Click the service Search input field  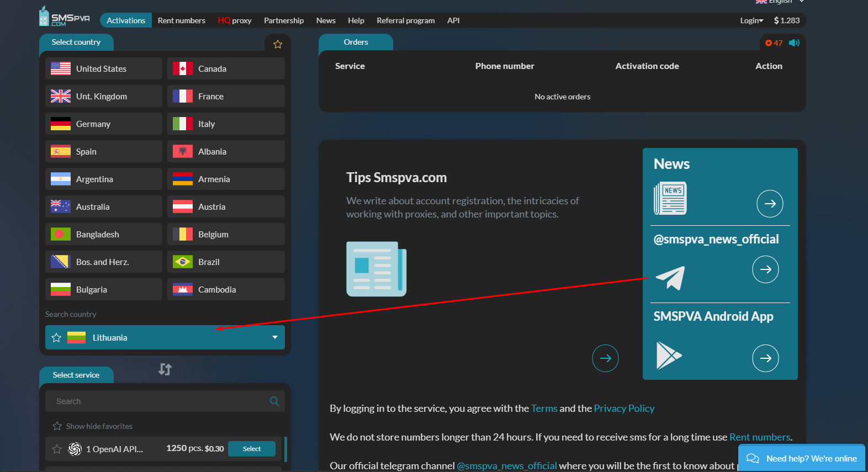(165, 401)
